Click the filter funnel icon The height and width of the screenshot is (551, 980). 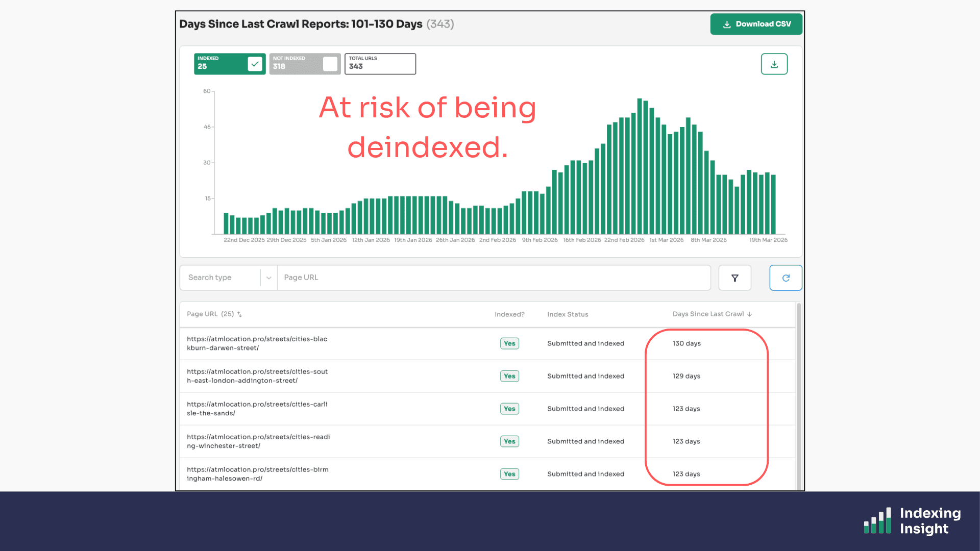tap(734, 278)
